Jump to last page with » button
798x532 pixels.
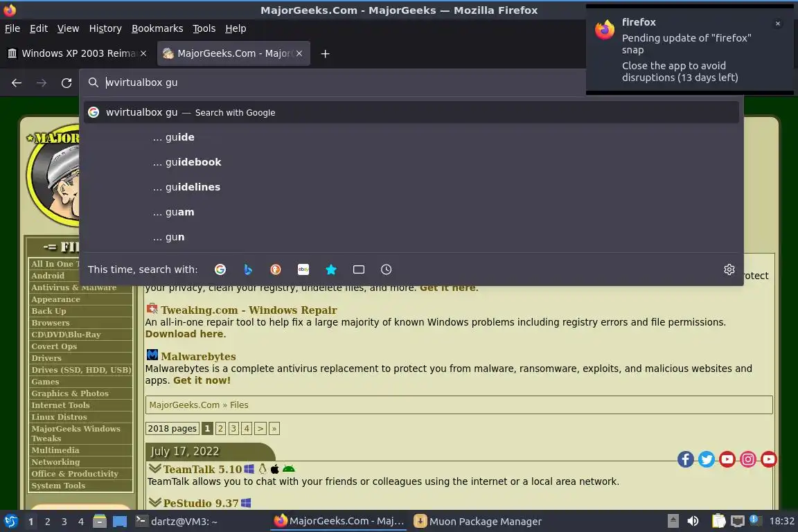[x=274, y=429]
